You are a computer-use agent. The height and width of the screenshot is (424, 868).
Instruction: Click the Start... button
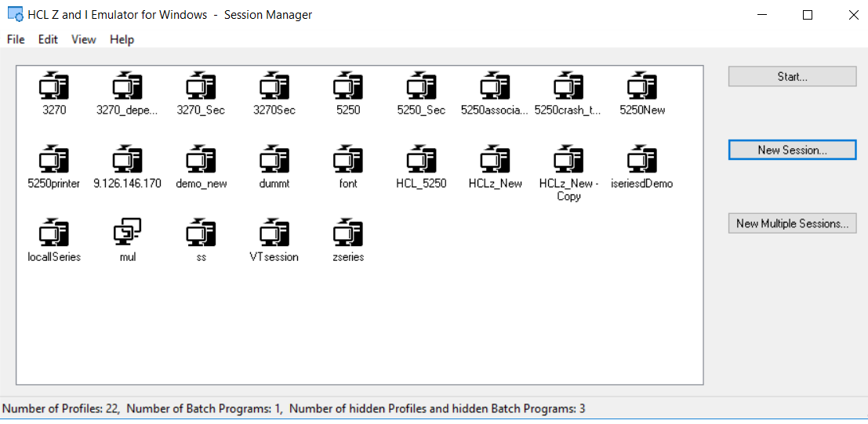coord(792,77)
